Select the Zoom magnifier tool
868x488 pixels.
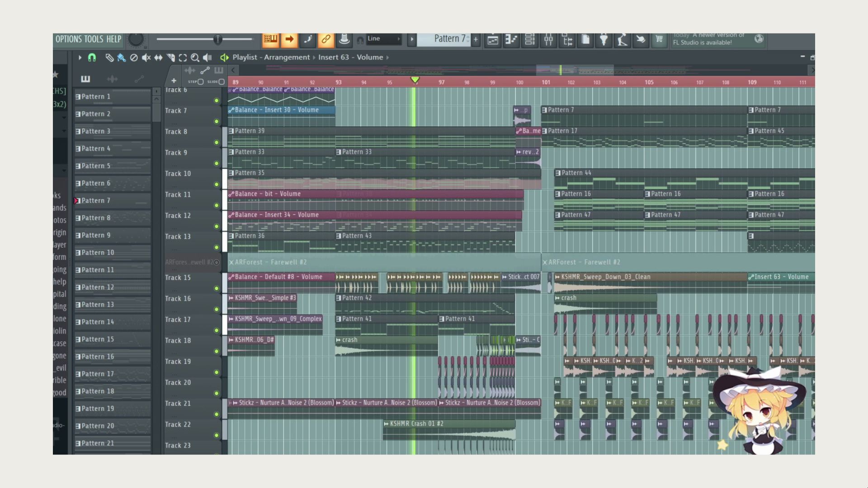pos(195,57)
